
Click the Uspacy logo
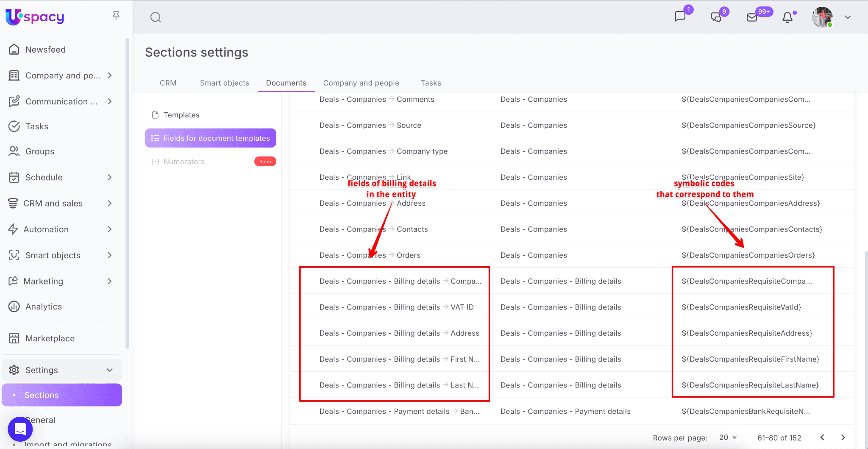(35, 17)
